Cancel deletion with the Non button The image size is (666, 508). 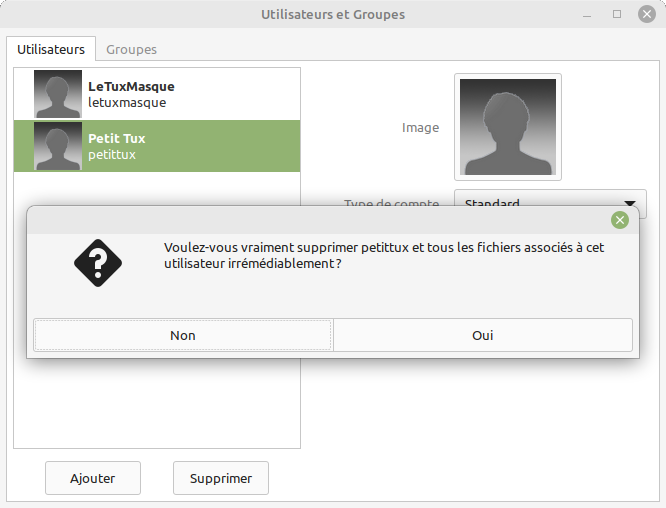(183, 335)
